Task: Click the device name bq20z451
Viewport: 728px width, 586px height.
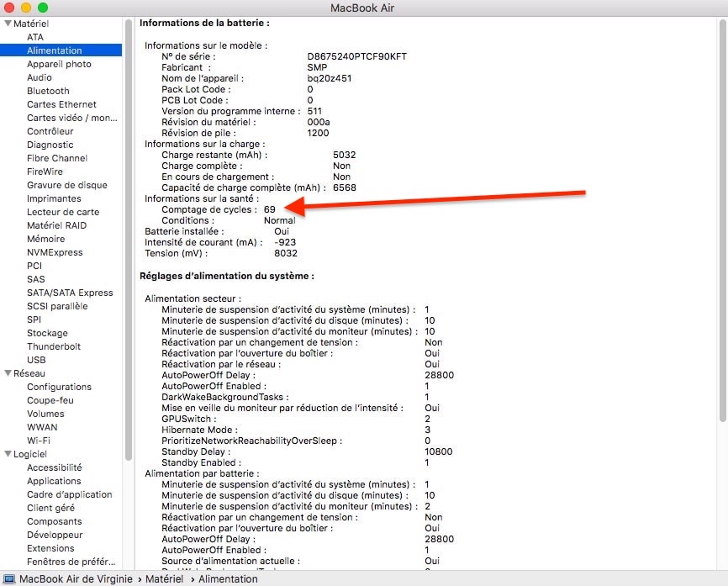Action: tap(330, 78)
